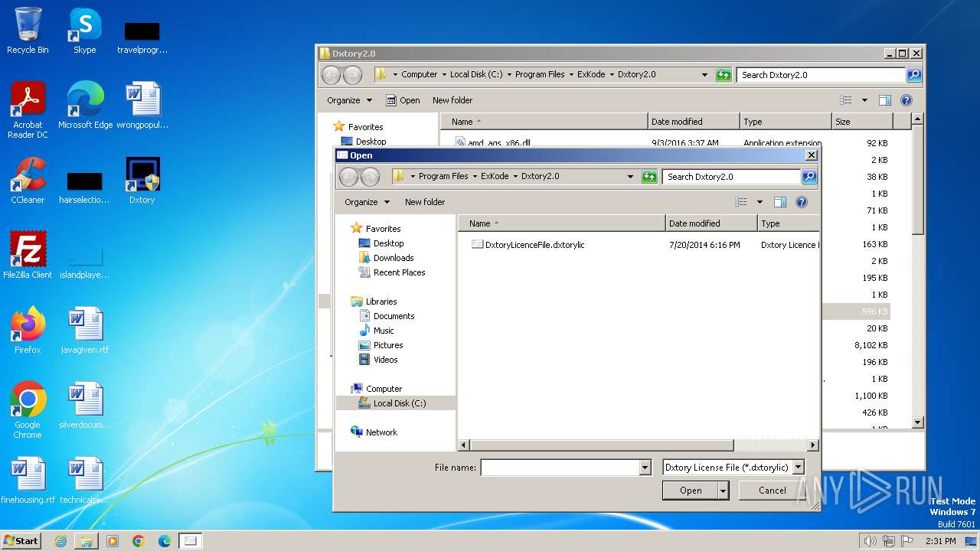Select the FileZilla Client desktop icon
980x551 pixels.
click(x=28, y=256)
